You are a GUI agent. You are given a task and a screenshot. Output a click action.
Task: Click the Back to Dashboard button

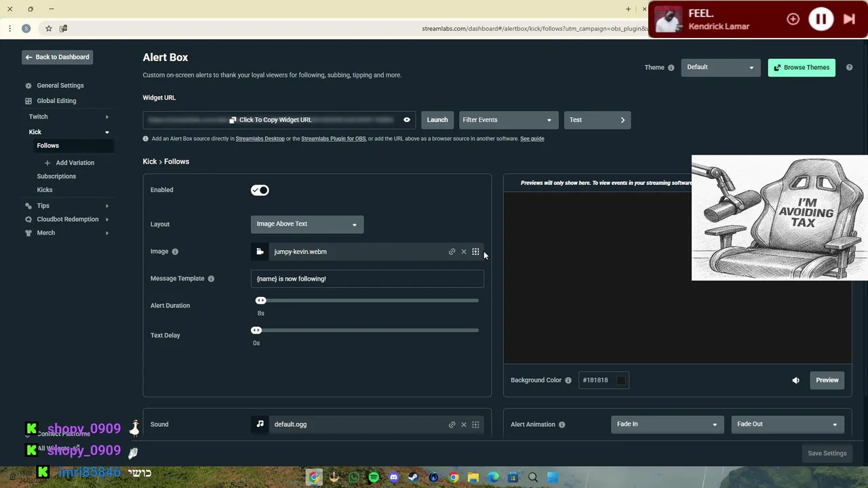57,57
